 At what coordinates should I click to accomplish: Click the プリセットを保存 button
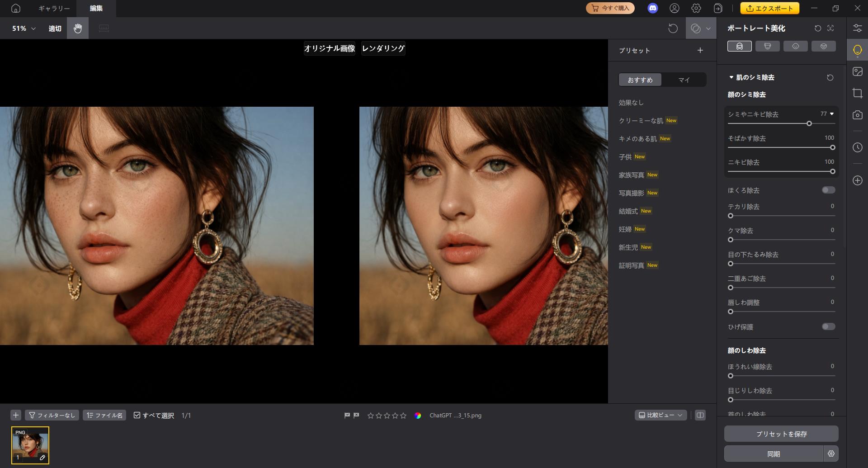click(781, 434)
